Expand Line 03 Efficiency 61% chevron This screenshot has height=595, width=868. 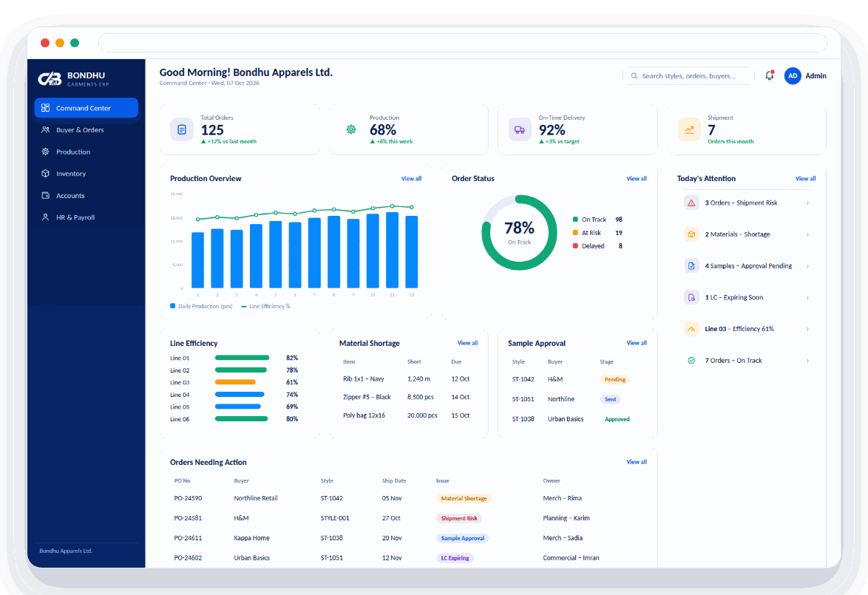807,330
